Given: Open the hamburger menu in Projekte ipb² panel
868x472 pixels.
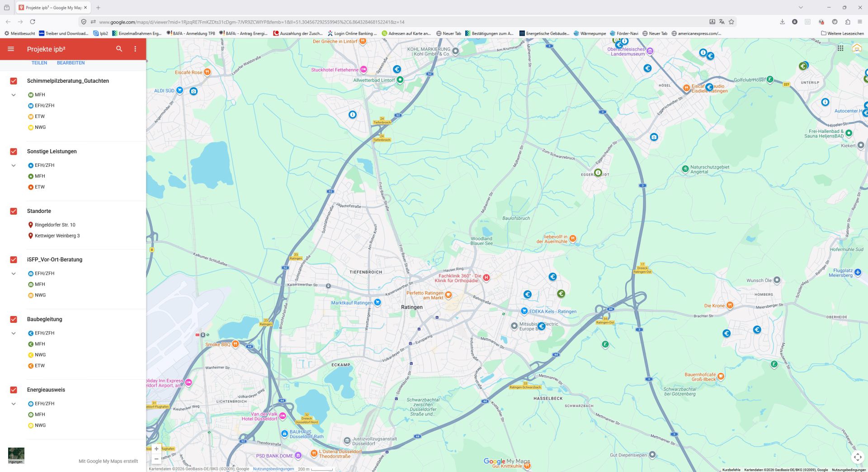Looking at the screenshot, I should (11, 49).
